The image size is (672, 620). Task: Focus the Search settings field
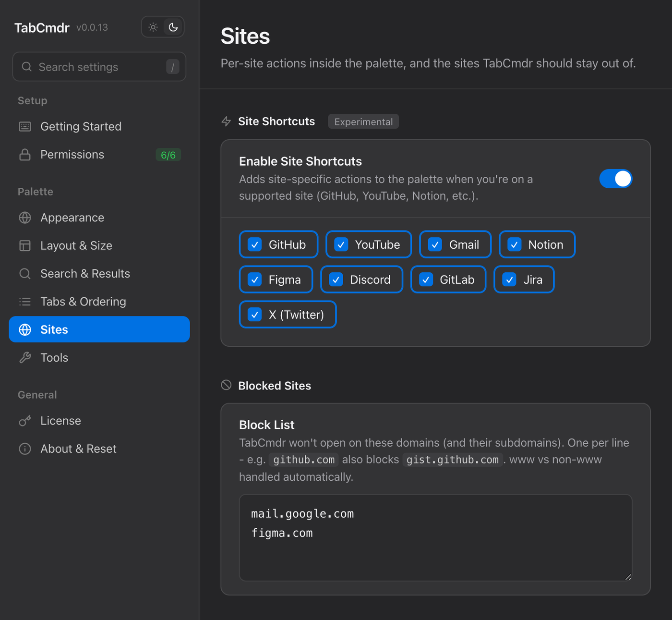tap(99, 67)
